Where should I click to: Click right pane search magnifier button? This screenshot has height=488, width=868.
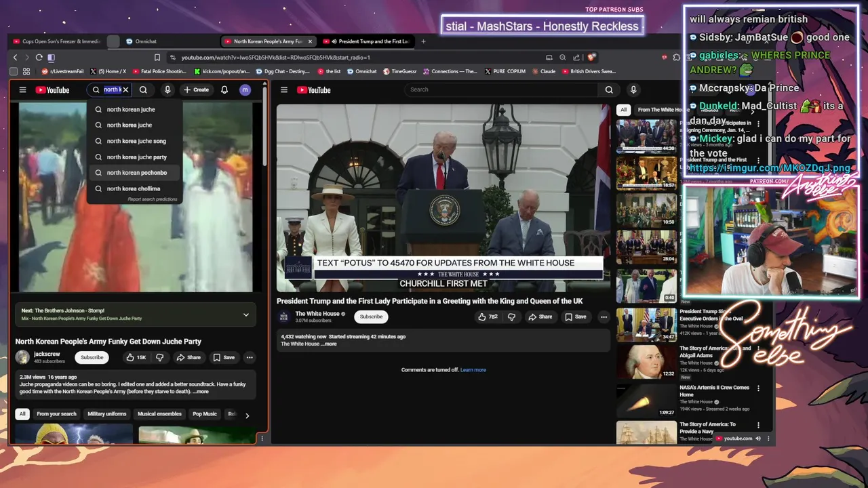pos(609,89)
